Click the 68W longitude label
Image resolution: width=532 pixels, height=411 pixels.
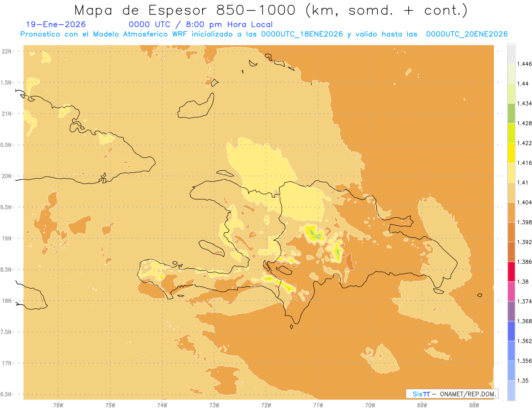tap(474, 405)
